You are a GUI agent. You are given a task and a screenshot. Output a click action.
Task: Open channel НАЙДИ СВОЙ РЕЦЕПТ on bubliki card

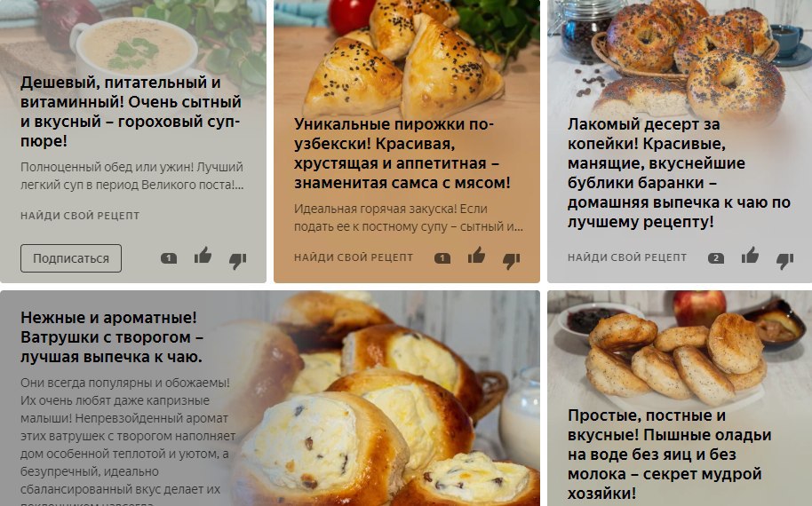(627, 257)
